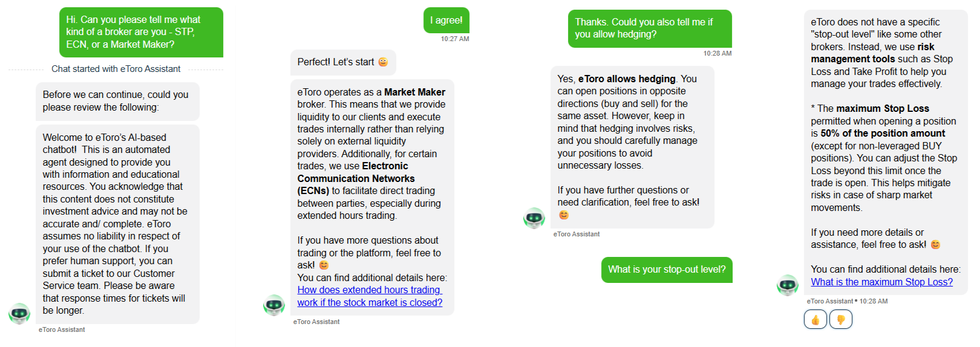Image resolution: width=980 pixels, height=347 pixels.
Task: Click the smiley emoji in 'Perfect! Let's start'
Action: click(383, 62)
